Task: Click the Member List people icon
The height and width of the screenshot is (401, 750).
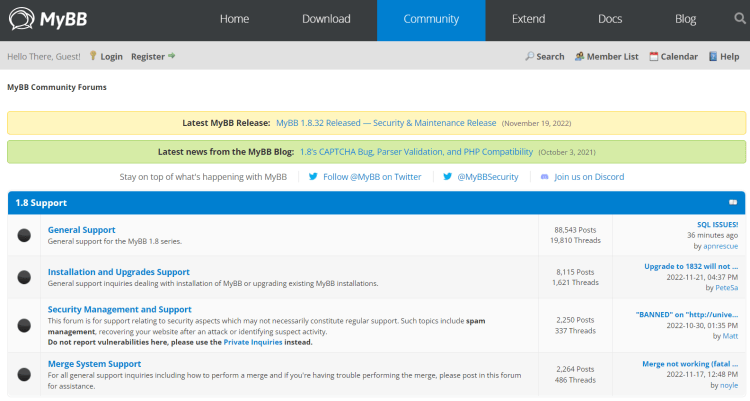Action: click(579, 56)
